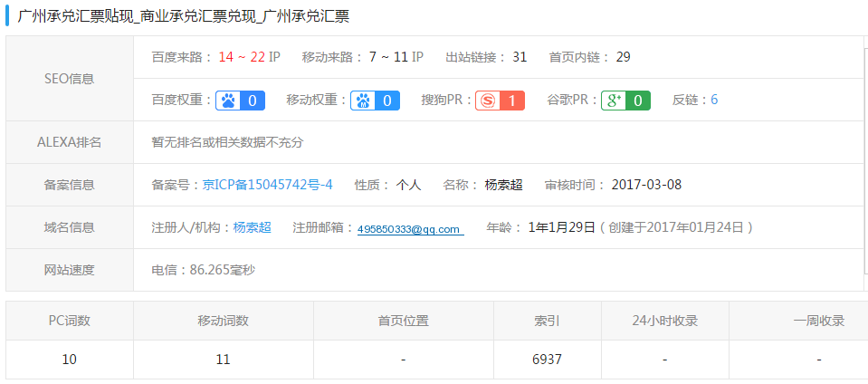Click the mobile paw icon for 移动权重

coord(363,100)
